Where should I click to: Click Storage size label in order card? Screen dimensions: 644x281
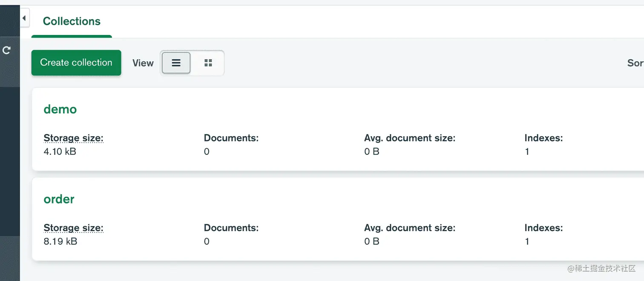[x=73, y=228]
